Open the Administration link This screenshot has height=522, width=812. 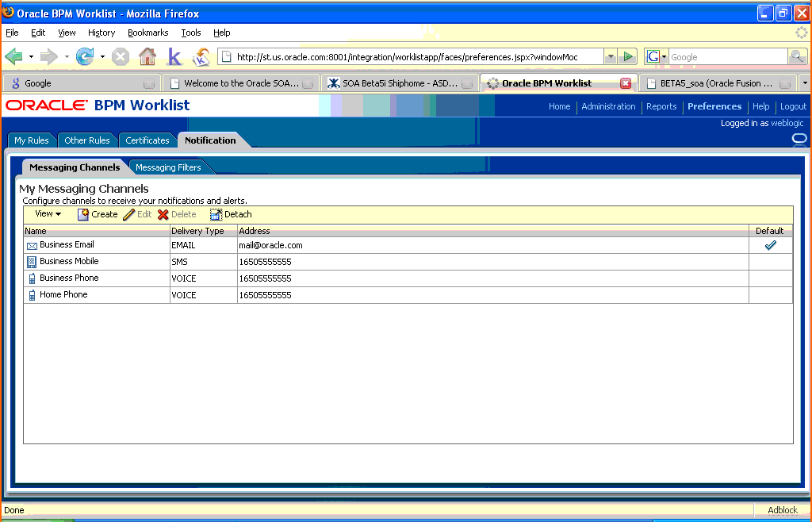(608, 106)
